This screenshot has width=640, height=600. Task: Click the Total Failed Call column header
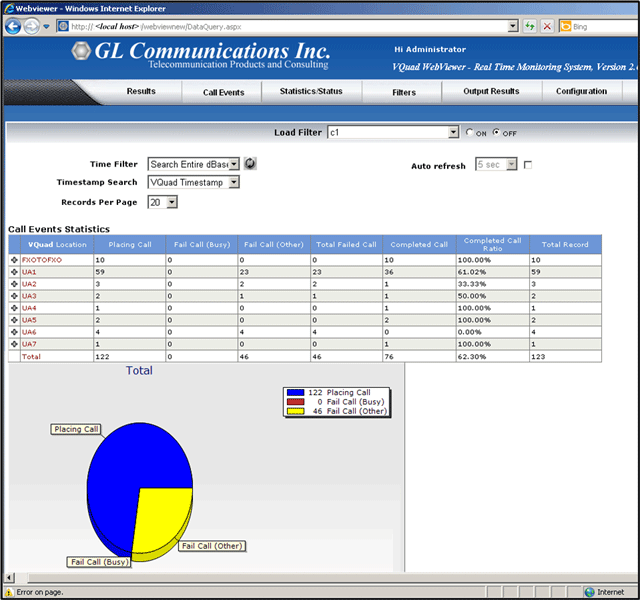pos(346,244)
